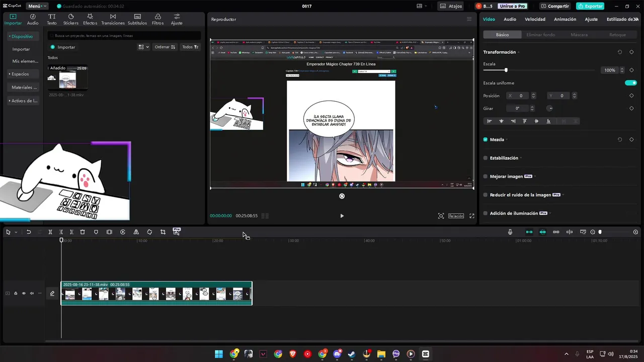Click the Atajos shortcuts button
Screen dimensions: 644x362
pos(451,6)
